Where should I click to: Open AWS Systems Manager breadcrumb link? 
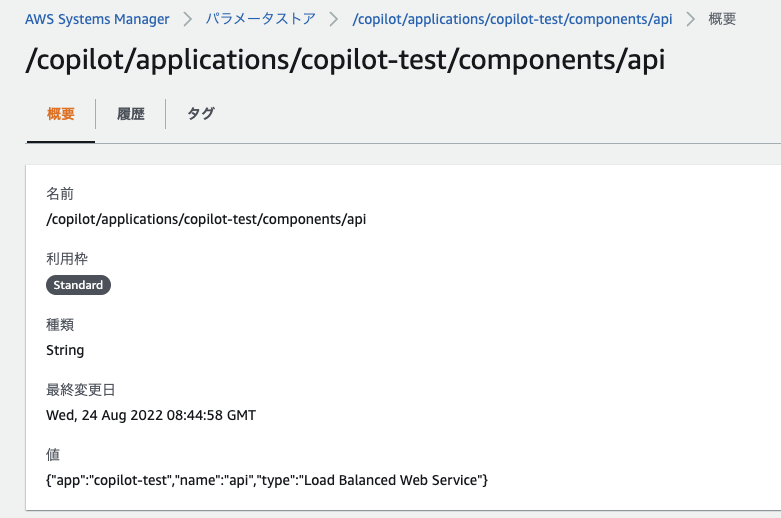pyautogui.click(x=97, y=19)
